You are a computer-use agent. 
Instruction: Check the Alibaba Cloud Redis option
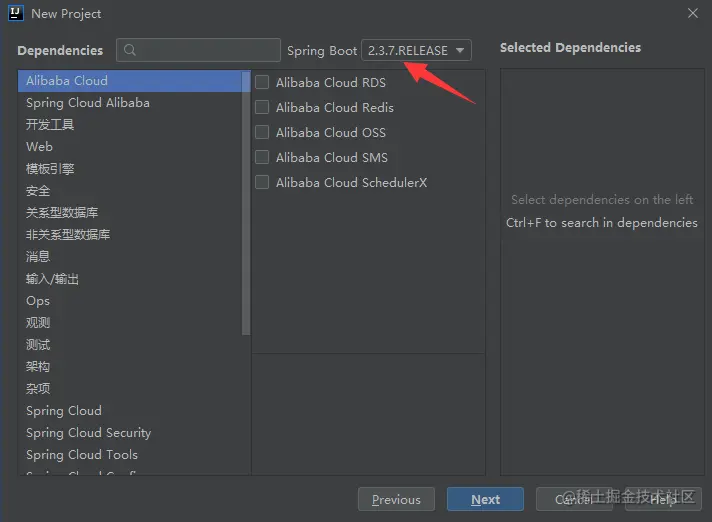(x=263, y=107)
